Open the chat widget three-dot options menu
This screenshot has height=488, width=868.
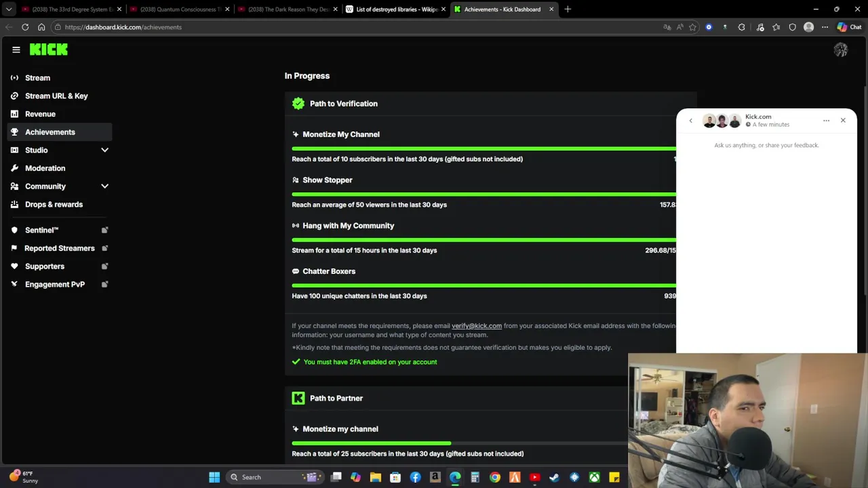826,121
